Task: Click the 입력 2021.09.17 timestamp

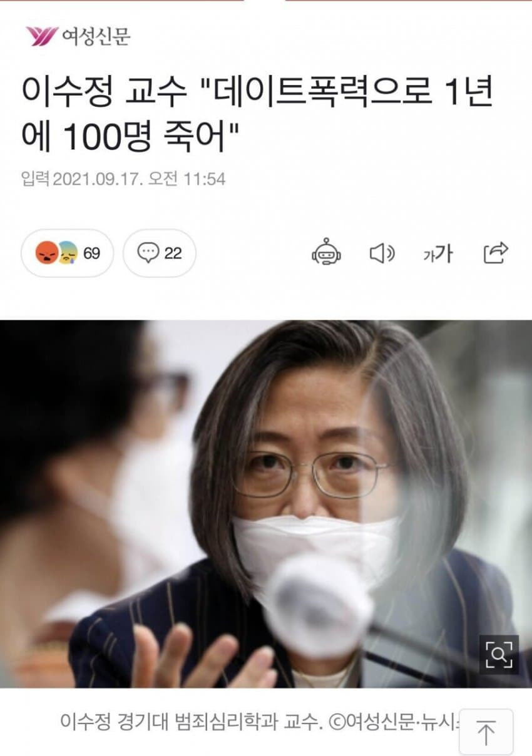Action: coord(123,180)
